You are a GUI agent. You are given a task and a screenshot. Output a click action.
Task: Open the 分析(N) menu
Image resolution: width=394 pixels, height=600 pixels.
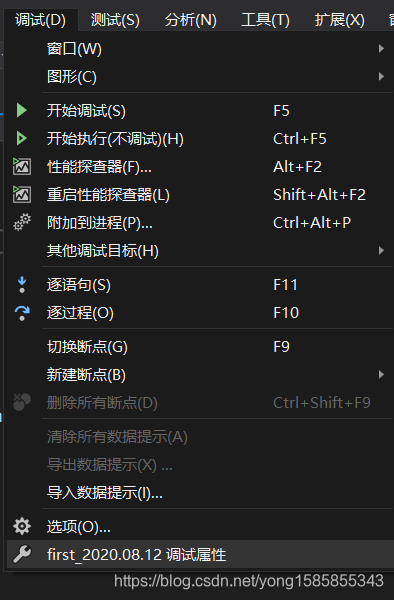pyautogui.click(x=190, y=20)
